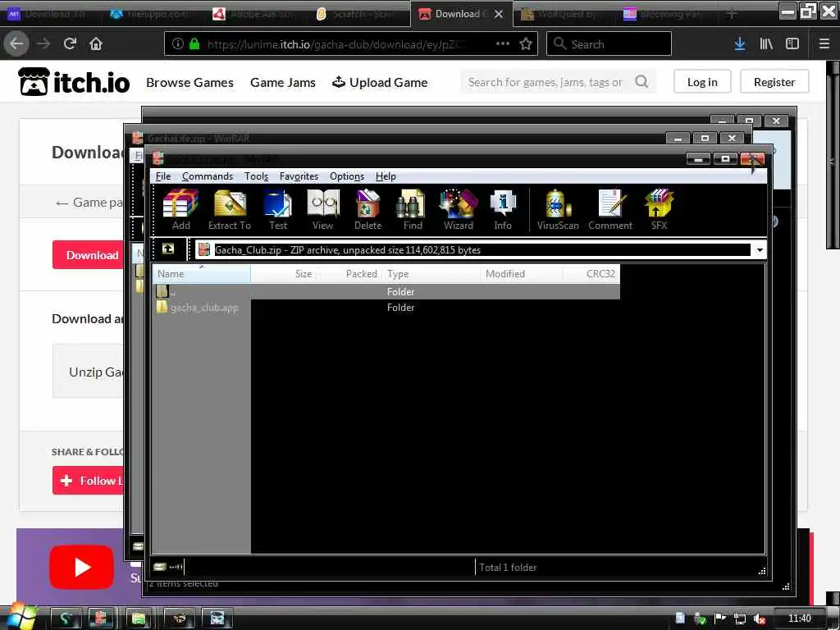Sort by the Name column header
The height and width of the screenshot is (630, 840).
click(x=202, y=274)
